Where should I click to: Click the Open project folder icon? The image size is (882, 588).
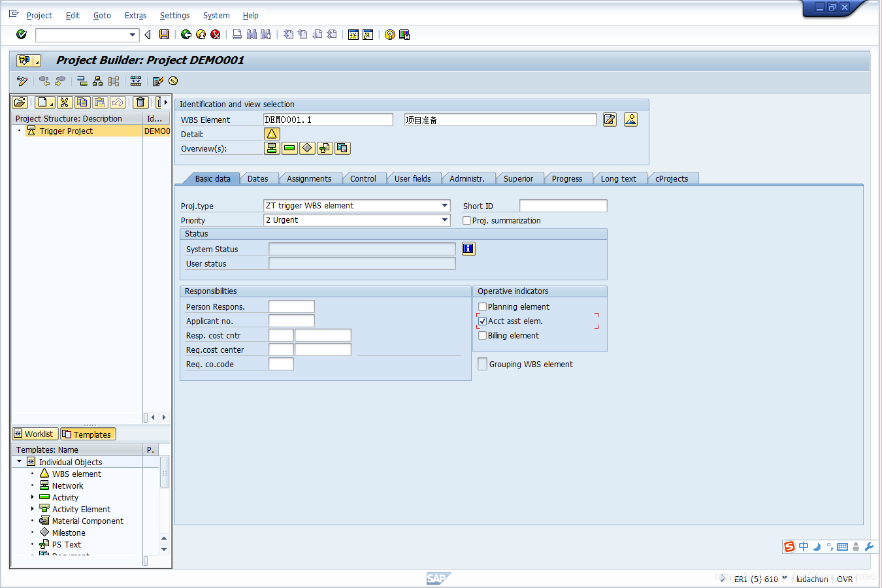pos(20,103)
